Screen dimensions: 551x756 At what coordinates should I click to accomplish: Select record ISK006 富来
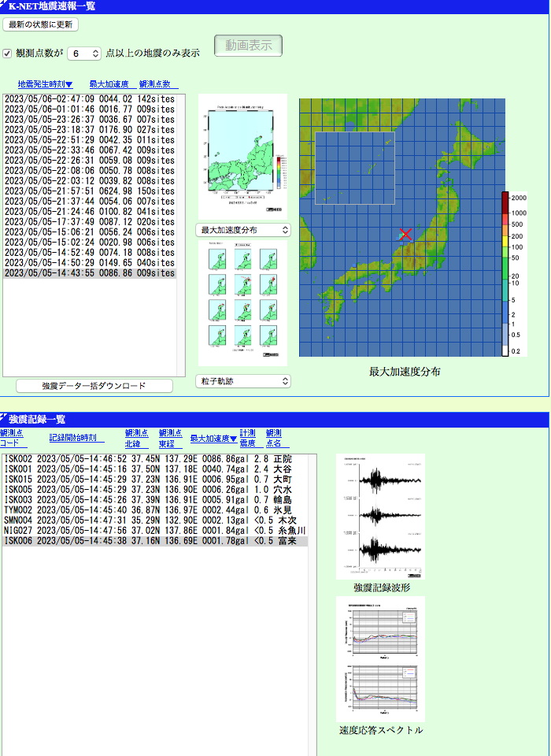155,541
